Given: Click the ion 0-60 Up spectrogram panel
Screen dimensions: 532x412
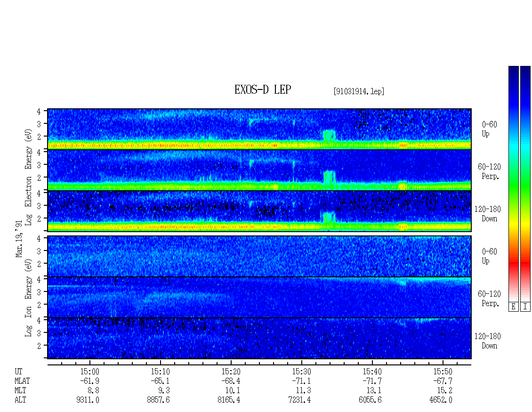Looking at the screenshot, I should (x=259, y=256).
